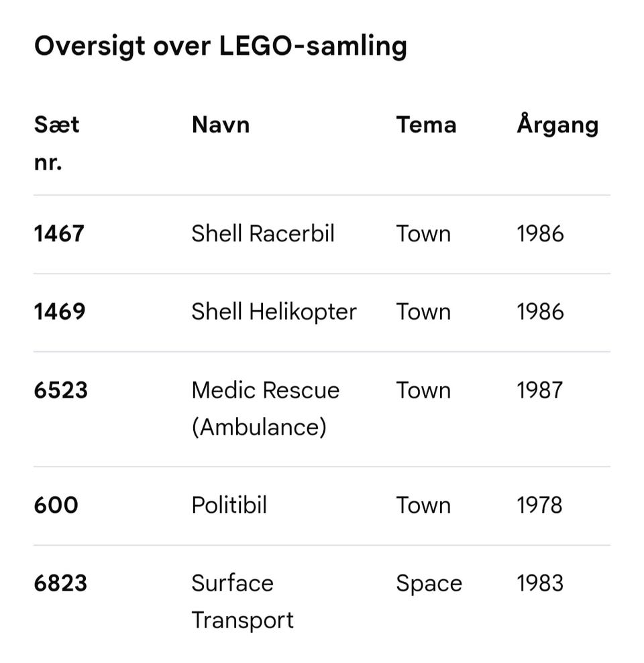Select the "Surface Transport" name cell
This screenshot has height=663, width=644.
[x=242, y=601]
